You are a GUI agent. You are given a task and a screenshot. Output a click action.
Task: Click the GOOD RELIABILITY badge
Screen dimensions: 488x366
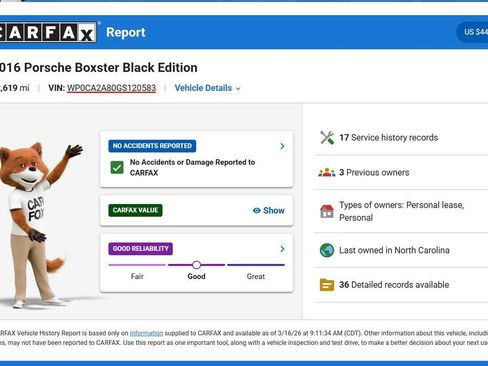click(x=140, y=249)
